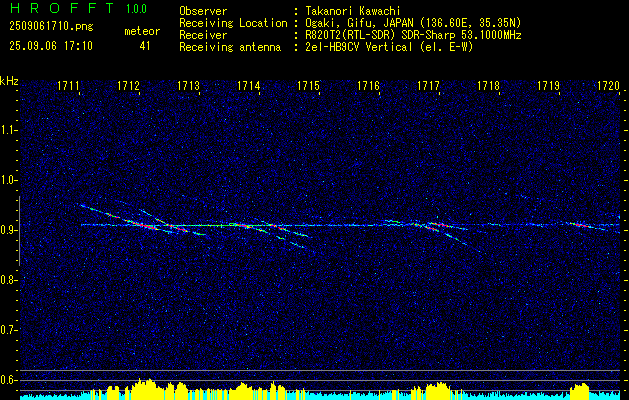Click the 1712 time axis label
This screenshot has width=629, height=400.
[128, 86]
